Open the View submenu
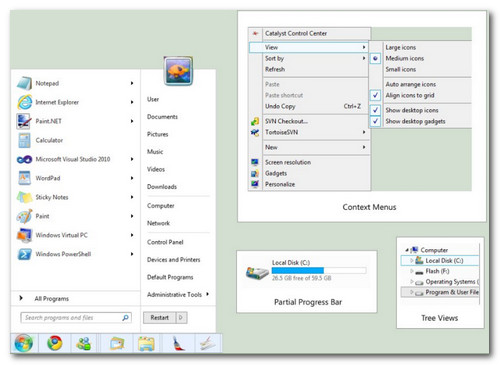The image size is (500, 365). point(309,47)
